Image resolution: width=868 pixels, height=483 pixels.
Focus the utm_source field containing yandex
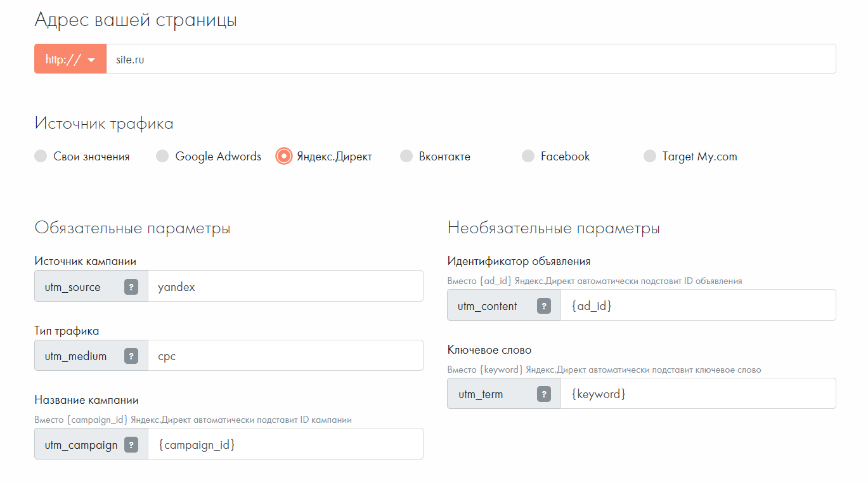point(285,287)
